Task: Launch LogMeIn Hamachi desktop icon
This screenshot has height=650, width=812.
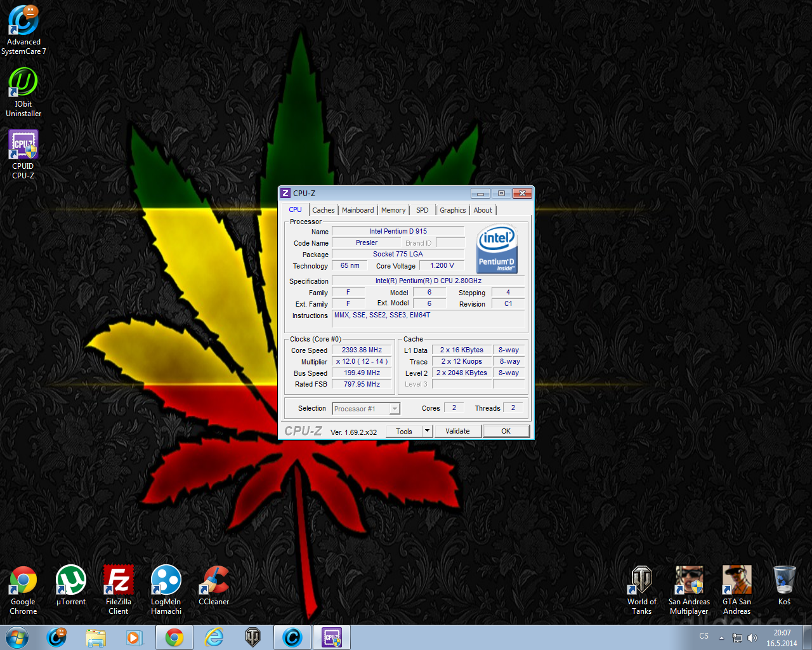Action: (x=166, y=590)
